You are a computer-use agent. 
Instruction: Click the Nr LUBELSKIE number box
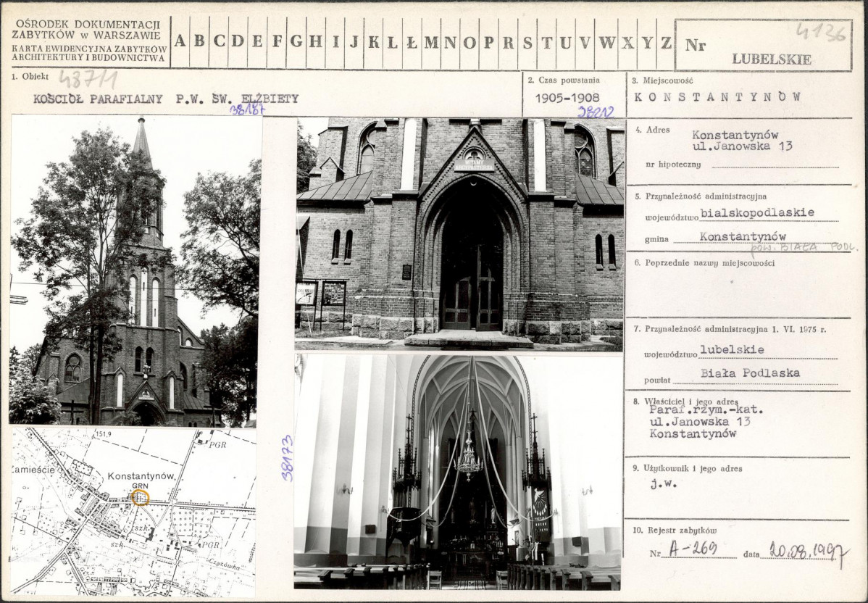(x=764, y=45)
